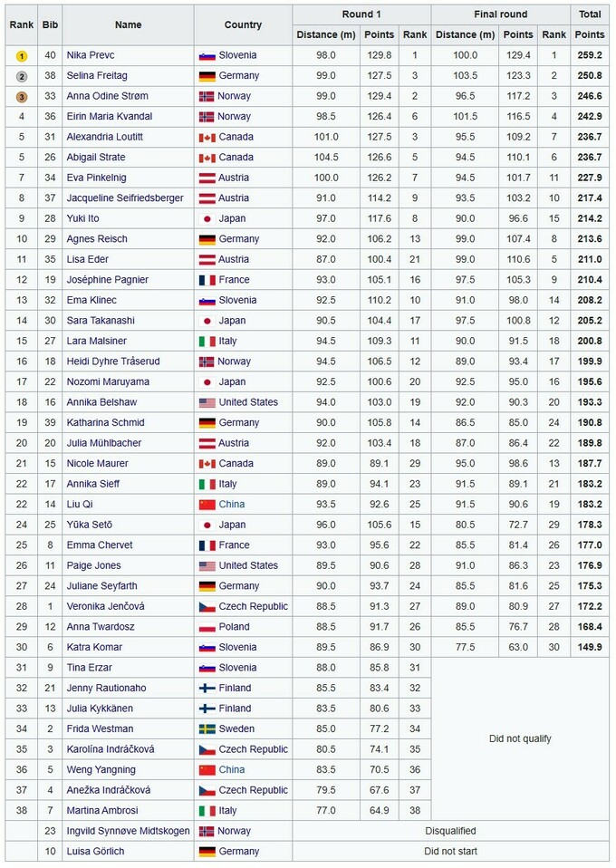The width and height of the screenshot is (616, 868).
Task: Click the Country column header
Action: 243,24
